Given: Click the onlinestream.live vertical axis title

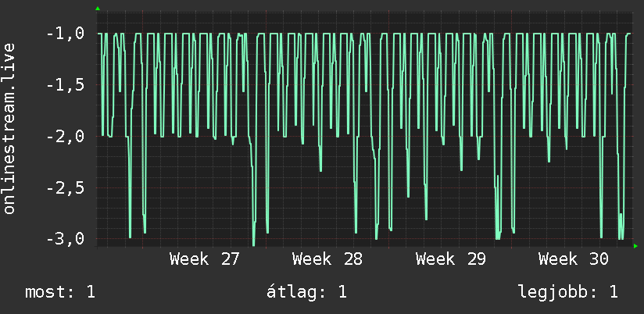Looking at the screenshot, I should 9,128.
